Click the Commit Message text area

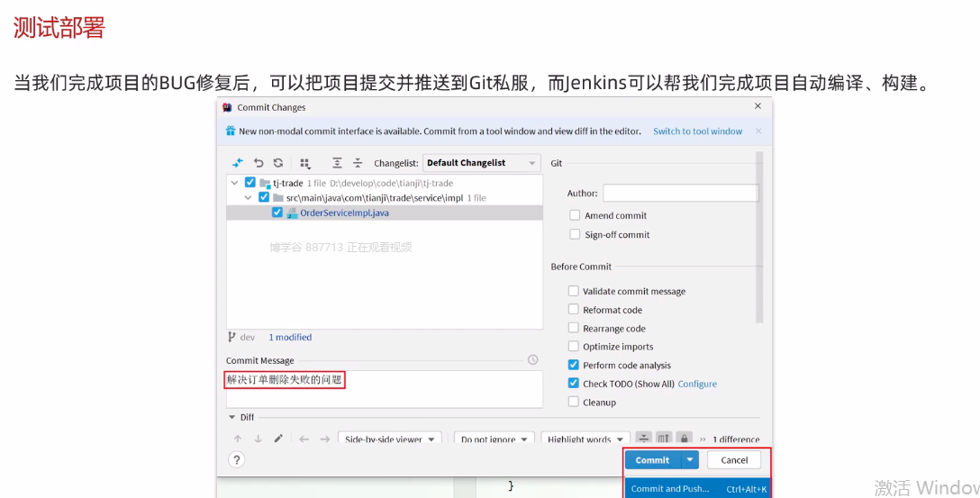pyautogui.click(x=385, y=389)
